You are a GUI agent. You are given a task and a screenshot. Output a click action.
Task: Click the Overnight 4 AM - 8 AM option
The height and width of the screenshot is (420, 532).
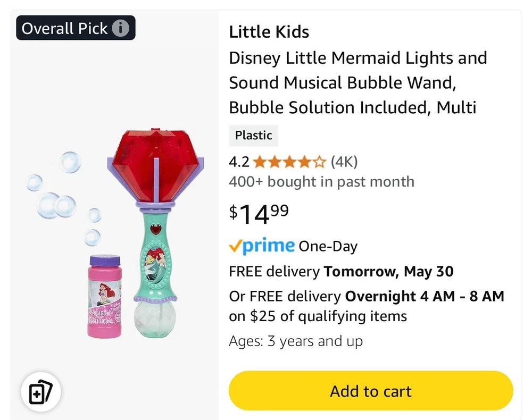pos(425,296)
